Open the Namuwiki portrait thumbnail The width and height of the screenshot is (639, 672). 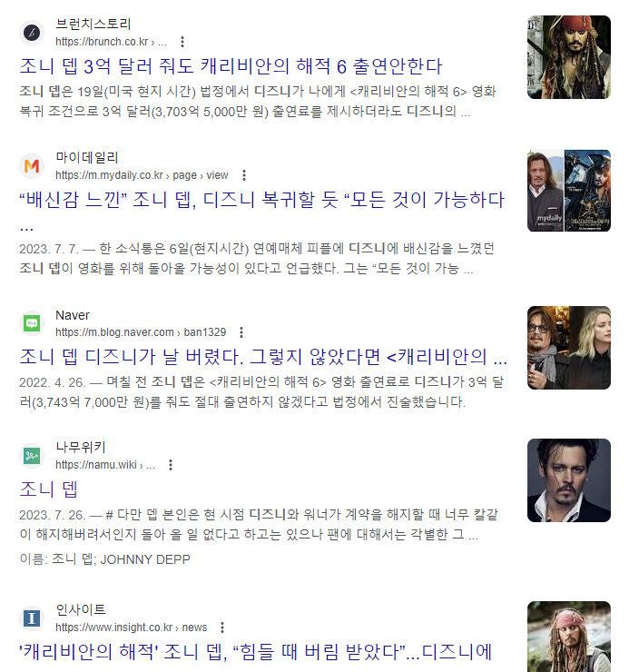pyautogui.click(x=569, y=480)
